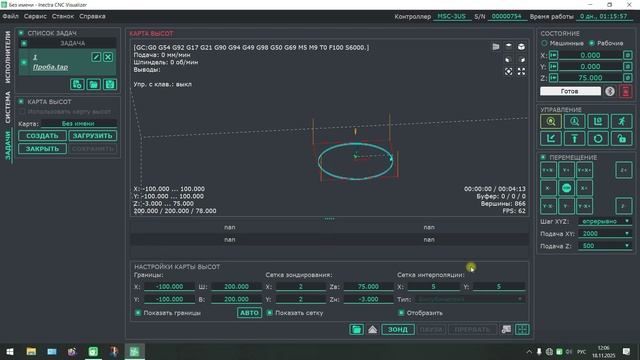
Task: Click the АВТО bounds button
Action: point(249,313)
